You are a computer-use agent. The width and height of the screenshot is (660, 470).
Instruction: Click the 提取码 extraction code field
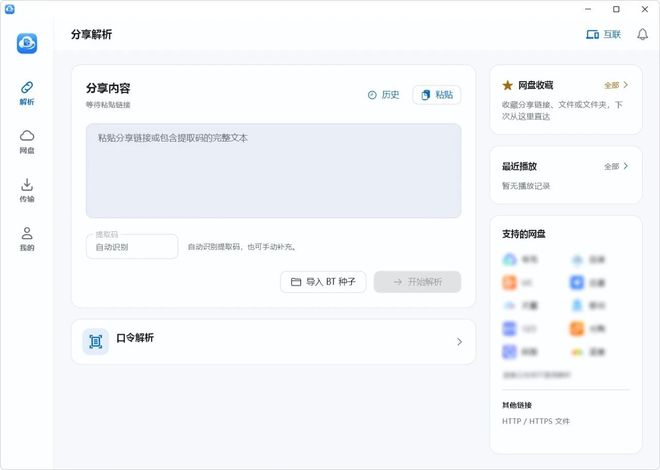coord(132,247)
